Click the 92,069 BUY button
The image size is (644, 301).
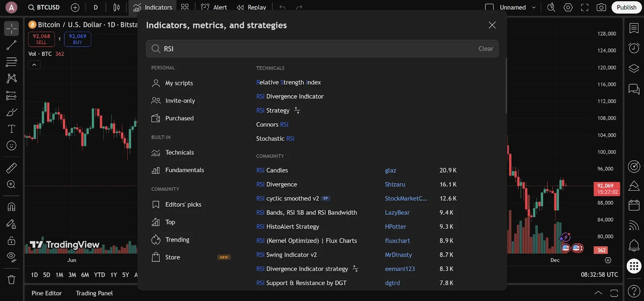coord(77,39)
